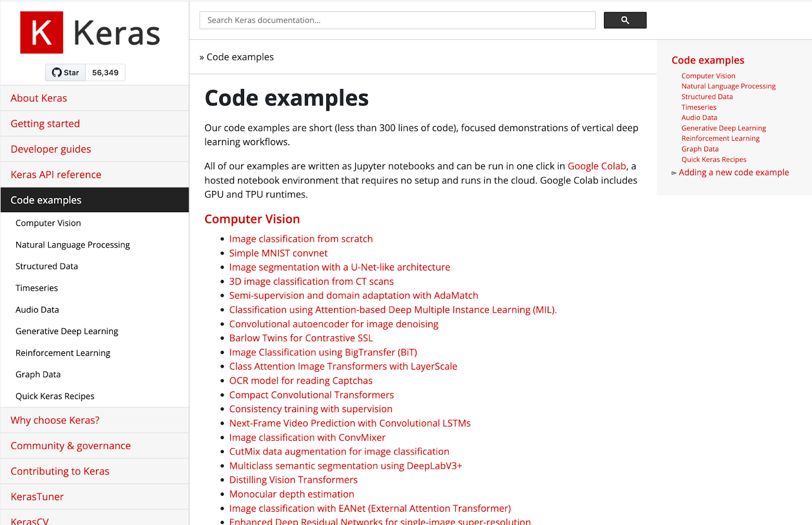Open Image classification with ConvMixer
812x525 pixels.
[308, 438]
